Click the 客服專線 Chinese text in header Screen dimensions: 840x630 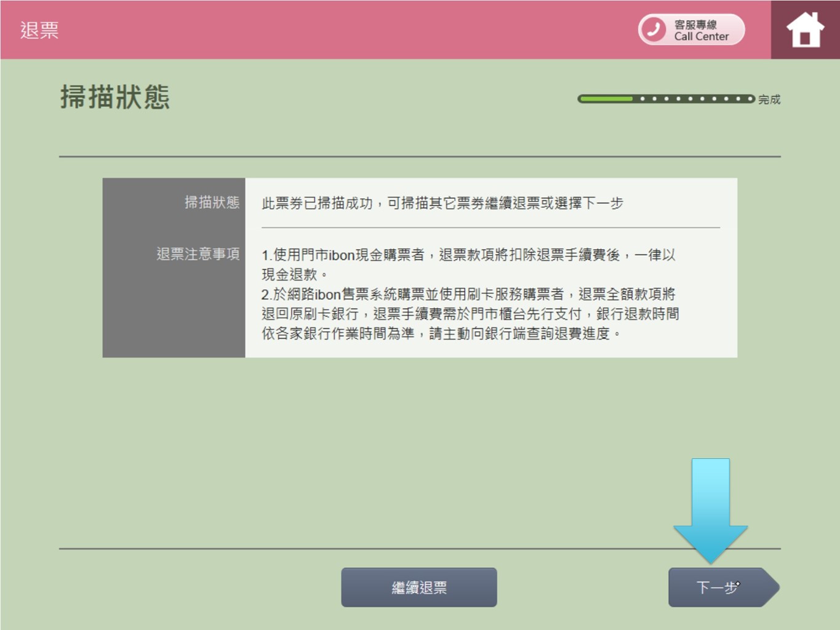click(x=695, y=24)
